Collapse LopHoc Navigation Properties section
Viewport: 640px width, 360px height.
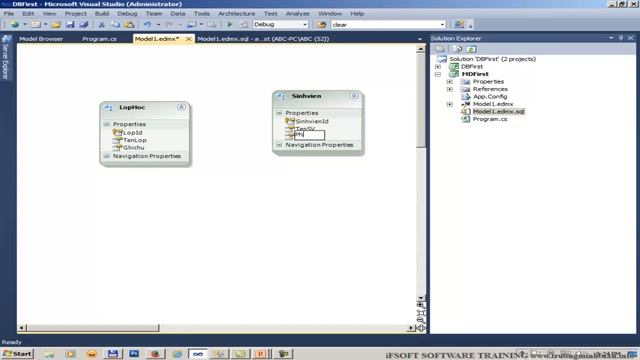point(107,156)
